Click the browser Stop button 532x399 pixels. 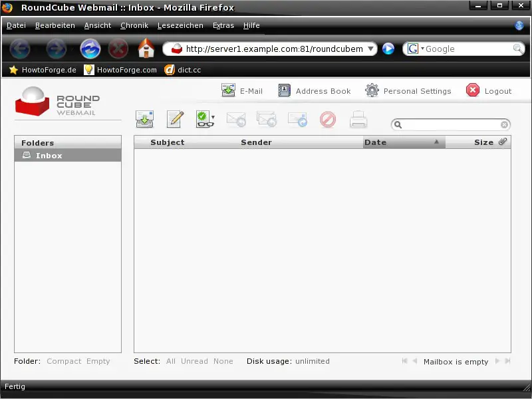pos(118,49)
